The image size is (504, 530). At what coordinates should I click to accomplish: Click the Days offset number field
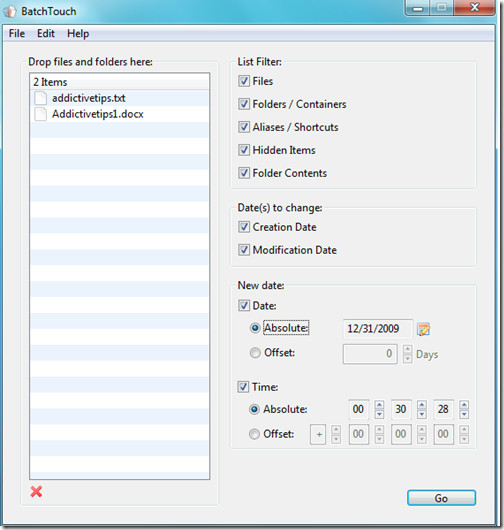pyautogui.click(x=370, y=354)
